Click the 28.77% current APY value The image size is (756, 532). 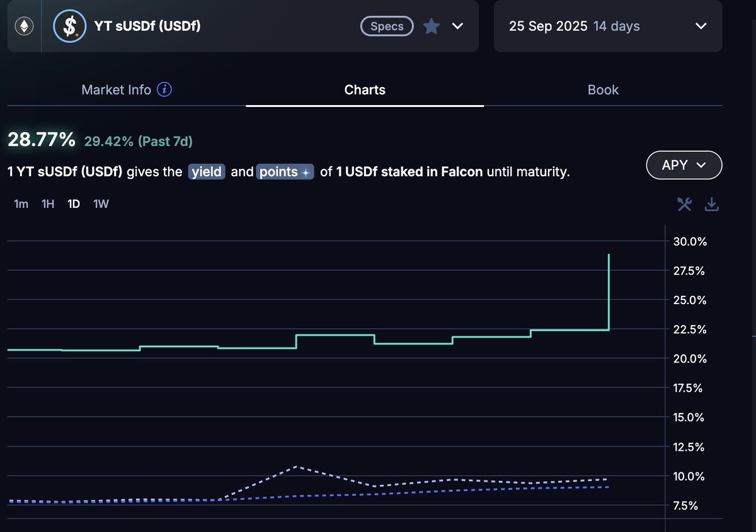coord(42,140)
